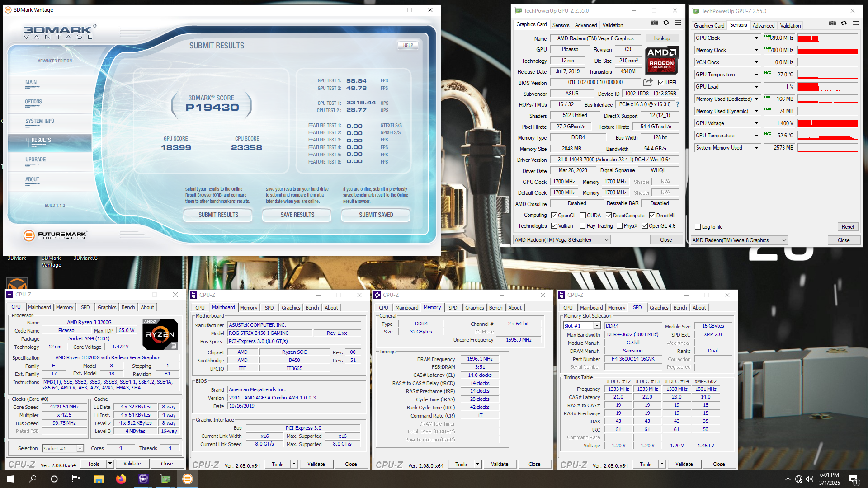
Task: Open Task View on taskbar
Action: (x=76, y=479)
